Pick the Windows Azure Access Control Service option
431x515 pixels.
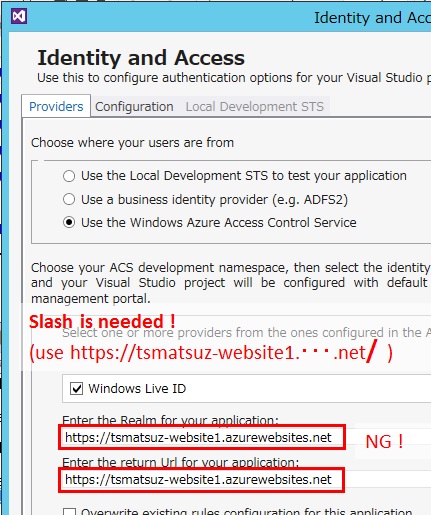coord(69,222)
